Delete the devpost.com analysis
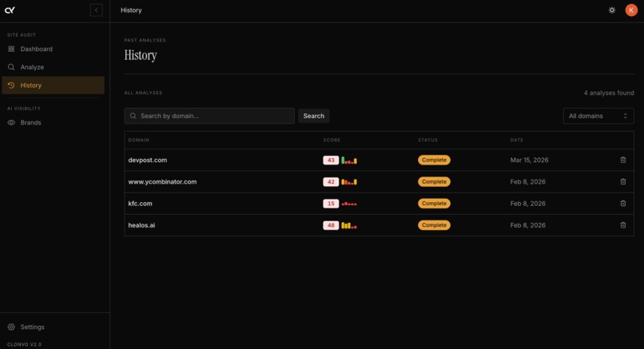The image size is (644, 349). 623,161
